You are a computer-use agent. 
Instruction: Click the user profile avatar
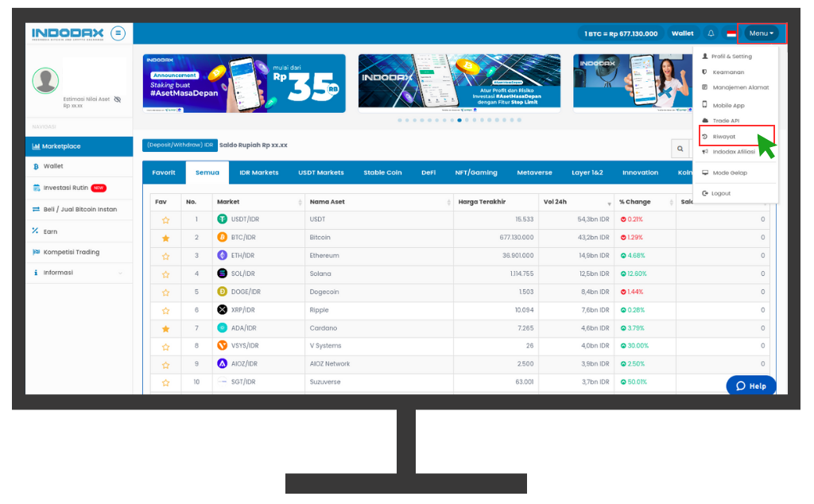(x=45, y=80)
